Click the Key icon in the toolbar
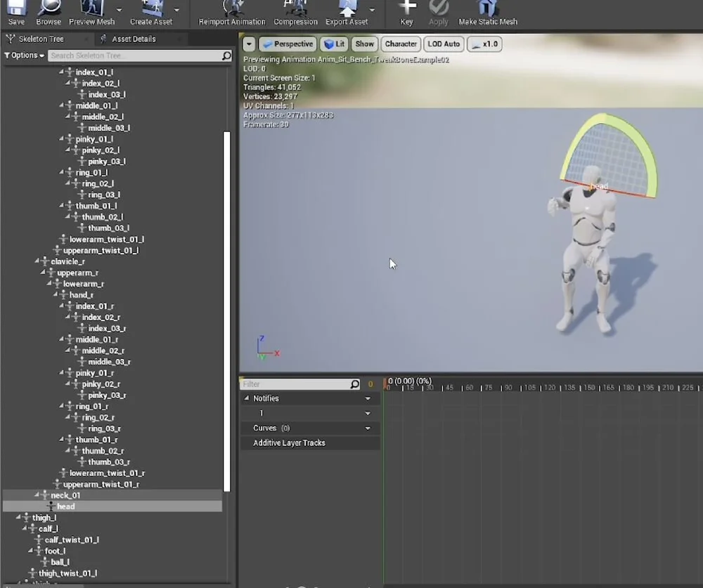Screen dimensions: 703x588 click(x=406, y=12)
